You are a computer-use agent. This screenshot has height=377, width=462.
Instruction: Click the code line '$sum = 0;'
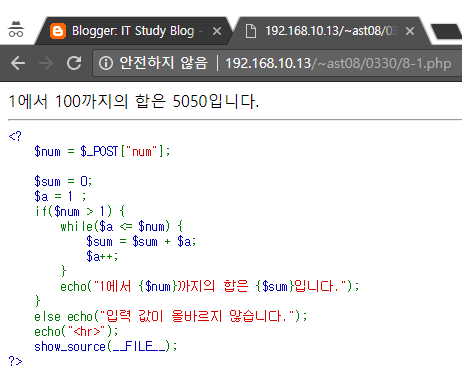[x=63, y=181]
